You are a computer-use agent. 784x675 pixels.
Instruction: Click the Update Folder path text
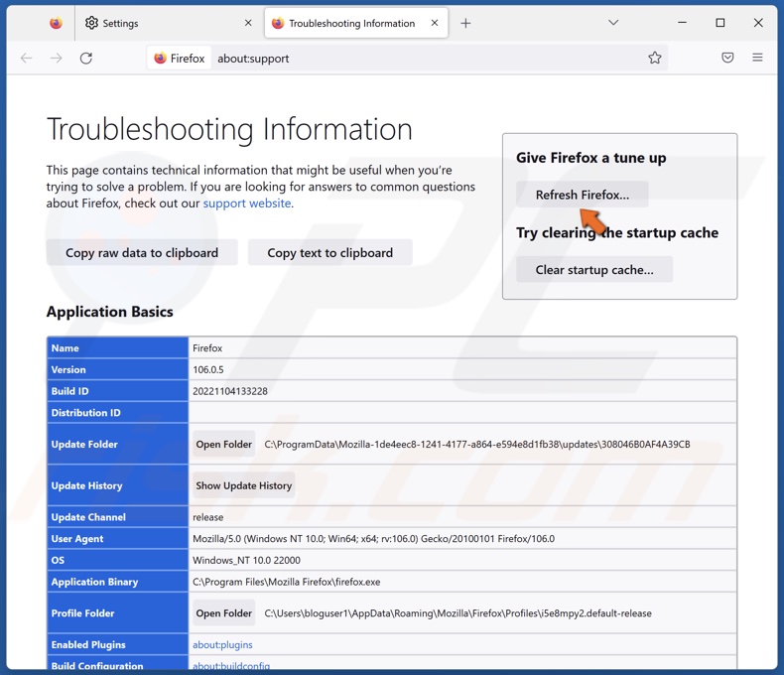pyautogui.click(x=477, y=444)
